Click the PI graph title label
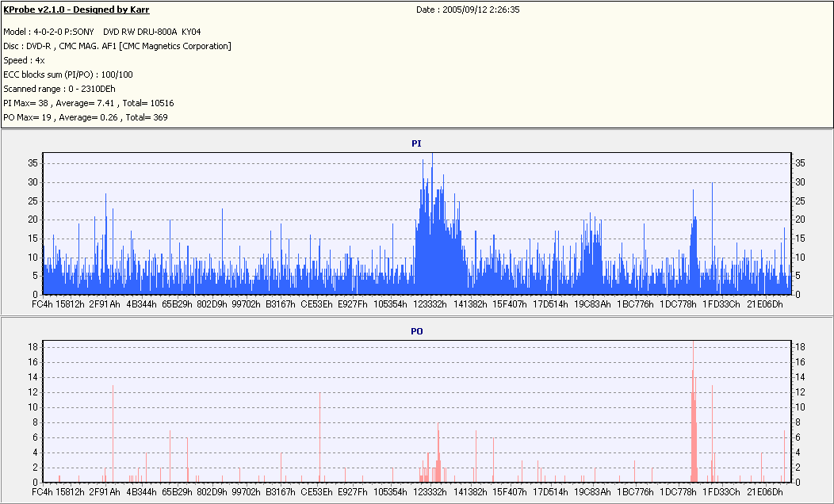834x504 pixels. click(x=416, y=143)
